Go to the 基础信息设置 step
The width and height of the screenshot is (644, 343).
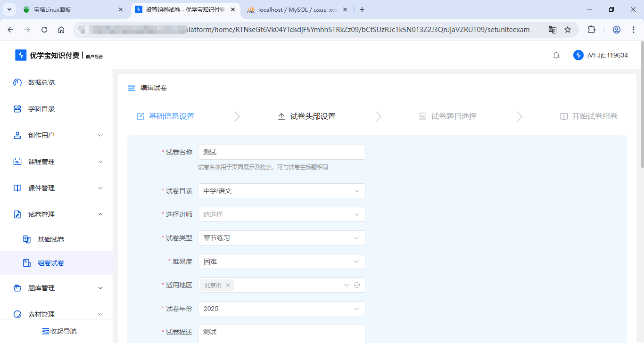(x=171, y=116)
